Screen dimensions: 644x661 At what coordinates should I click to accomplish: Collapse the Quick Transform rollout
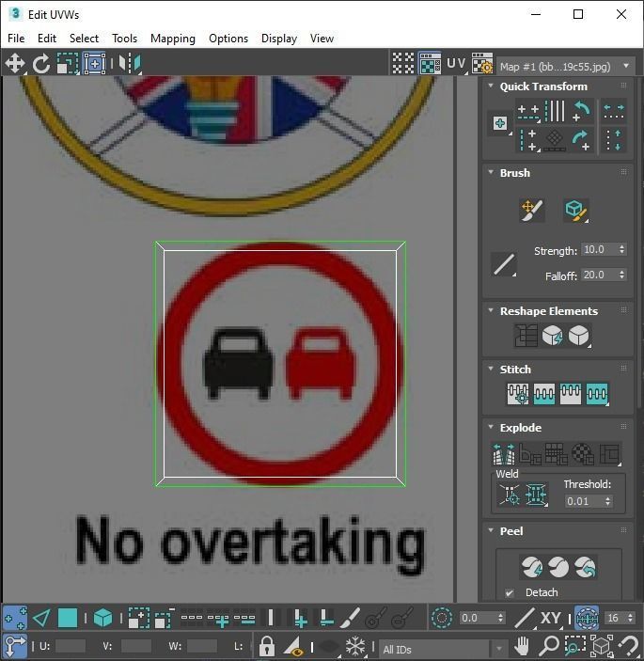(x=491, y=86)
